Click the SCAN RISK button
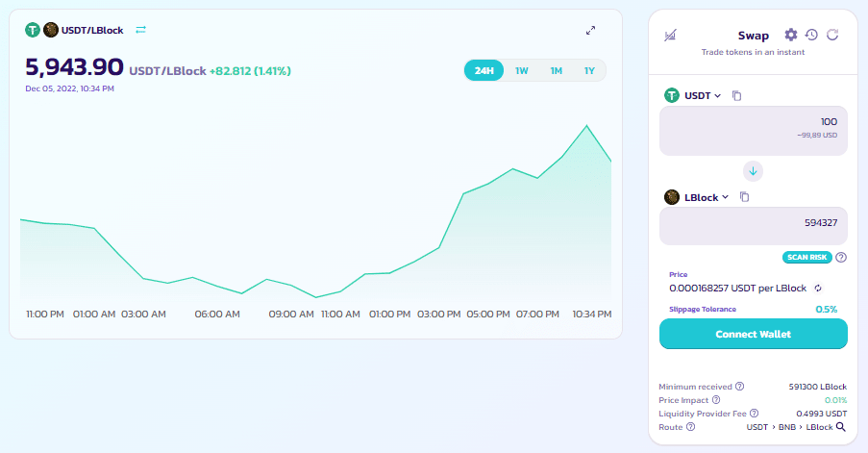 (x=806, y=257)
